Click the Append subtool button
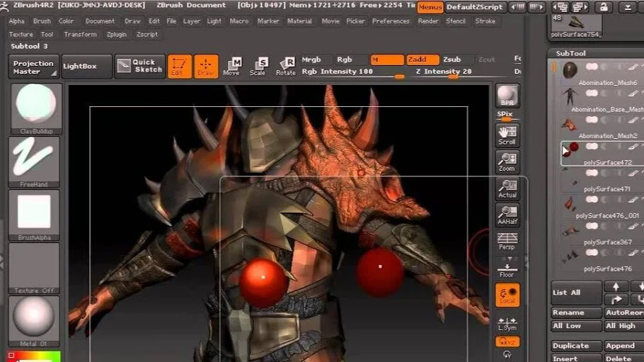Viewport: 644px width, 362px height. (x=624, y=346)
